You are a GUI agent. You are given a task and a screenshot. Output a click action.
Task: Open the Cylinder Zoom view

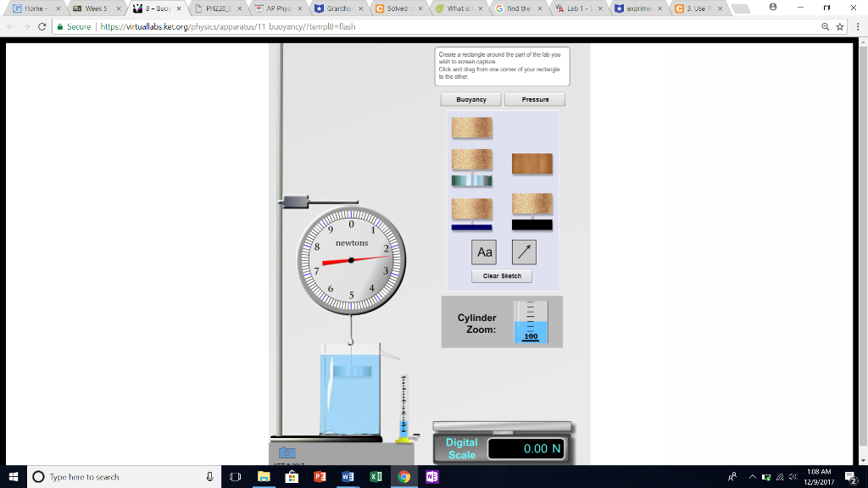tap(531, 322)
